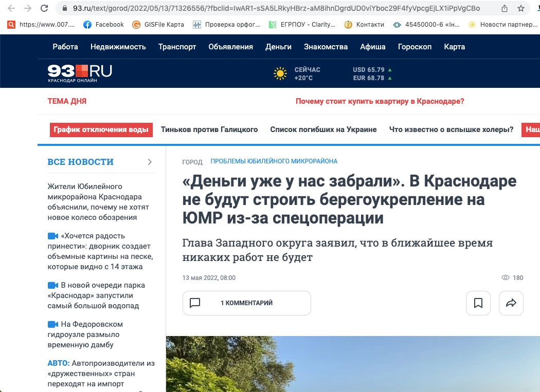Viewport: 540px width, 392px height.
Task: Open the article's main photo
Action: [x=353, y=364]
